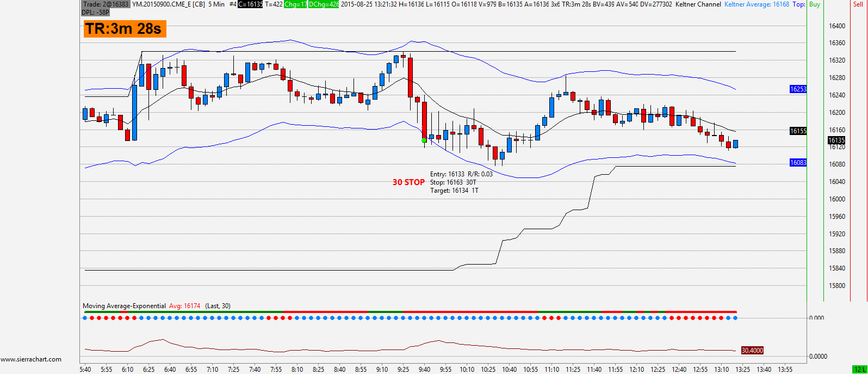
Task: Click the black C=16135 close value
Action: (250, 4)
